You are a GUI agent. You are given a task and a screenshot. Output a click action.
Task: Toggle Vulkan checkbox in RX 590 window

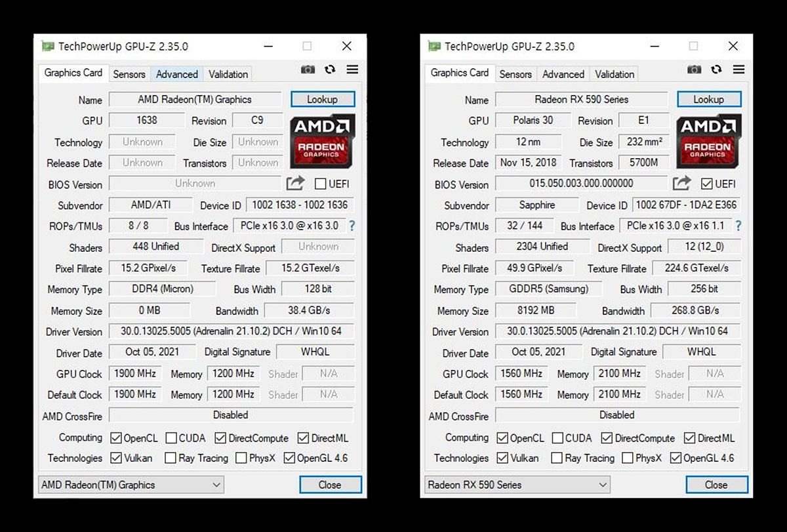point(502,458)
